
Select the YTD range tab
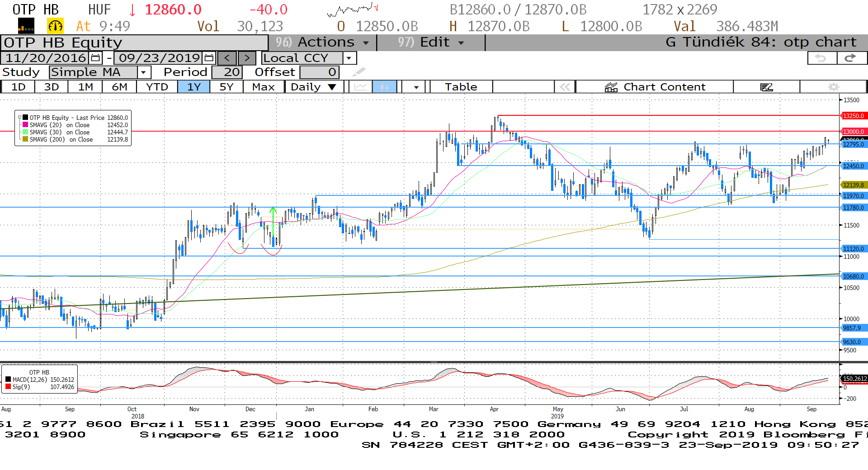click(157, 87)
